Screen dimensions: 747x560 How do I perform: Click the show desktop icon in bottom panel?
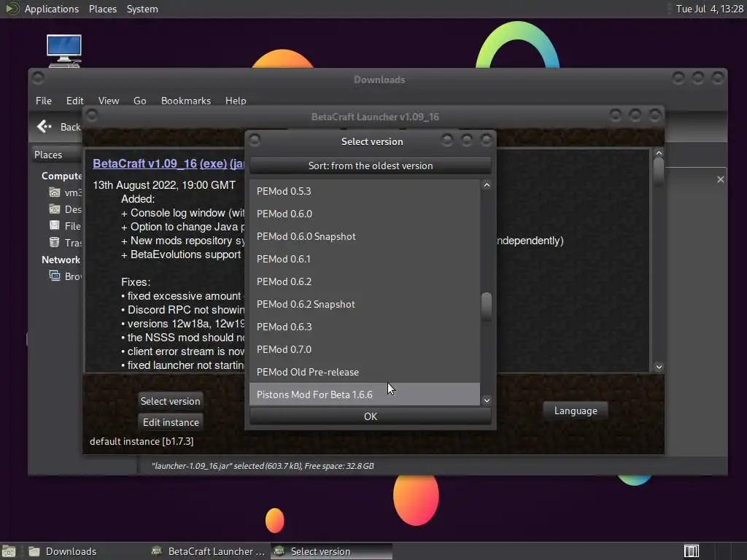point(9,551)
